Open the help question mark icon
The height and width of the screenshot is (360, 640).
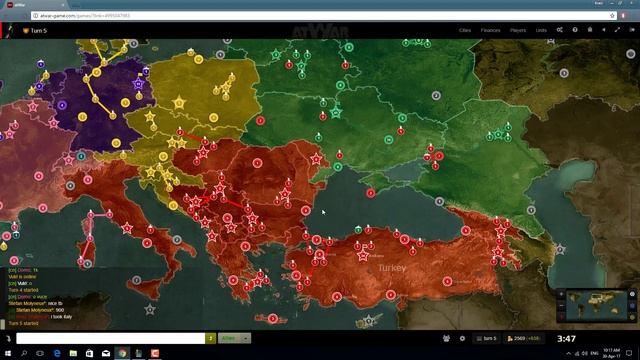pyautogui.click(x=575, y=30)
